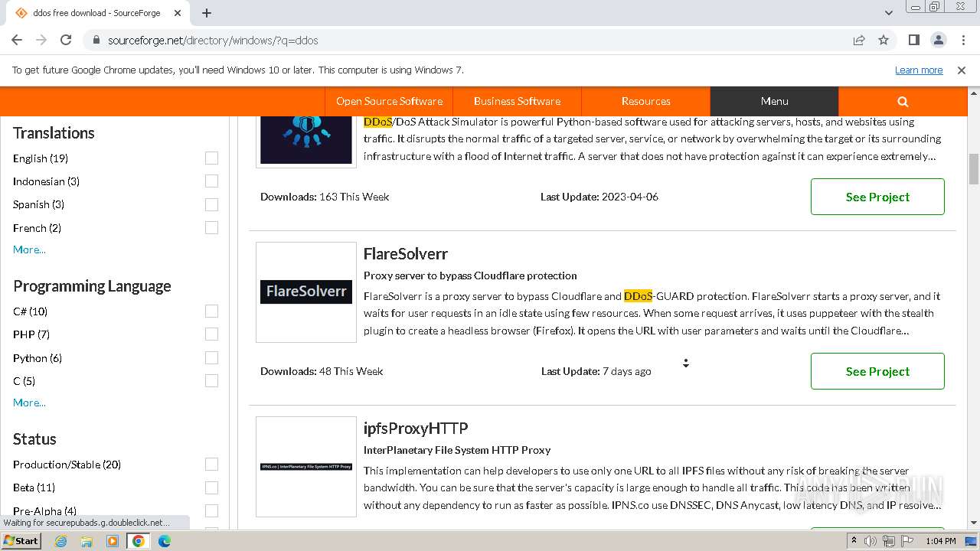Screen dimensions: 980x551
Task: Launch Internet Explorer from the taskbar
Action: pos(61,540)
